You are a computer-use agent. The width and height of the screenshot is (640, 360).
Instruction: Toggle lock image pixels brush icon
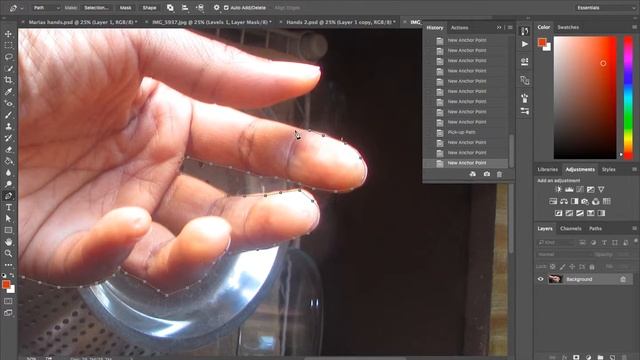pos(562,267)
